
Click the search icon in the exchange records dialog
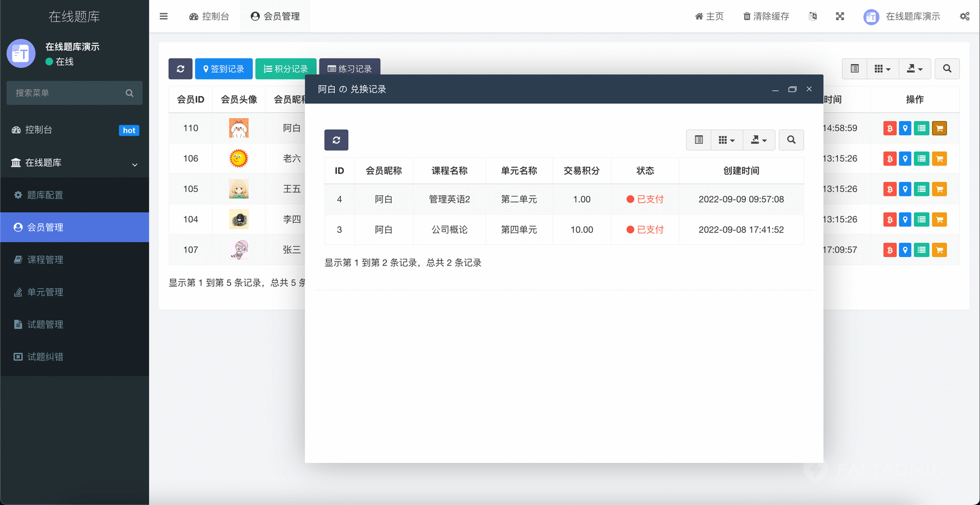click(791, 140)
